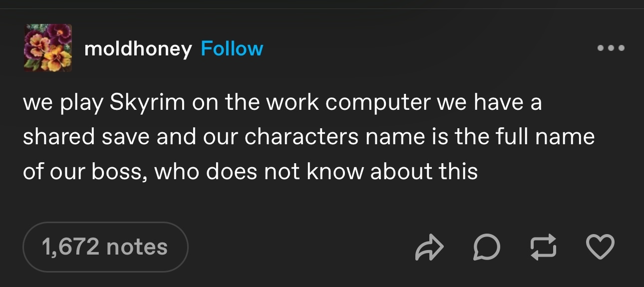Reblog the moldhoney post

pyautogui.click(x=542, y=248)
